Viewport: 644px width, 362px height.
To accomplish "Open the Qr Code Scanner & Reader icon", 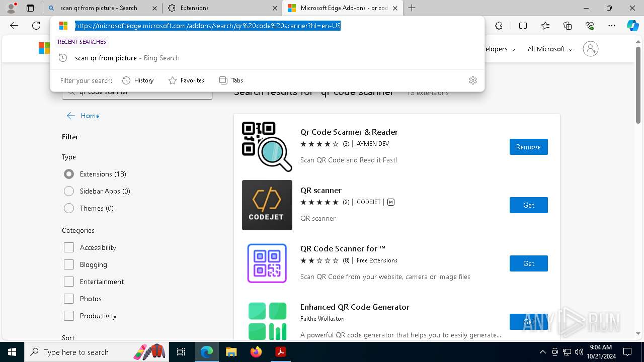I will [267, 147].
